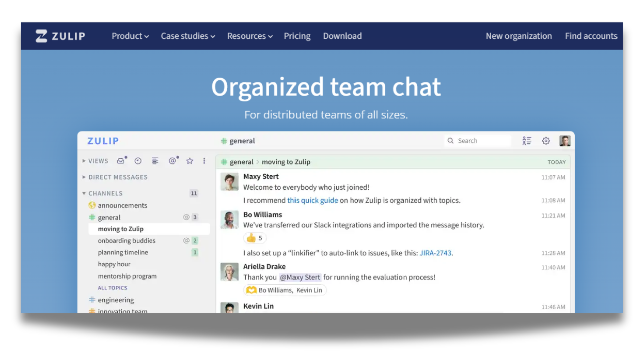Click the 'this quick guide' hyperlink
Image resolution: width=644 pixels, height=362 pixels.
tap(312, 200)
